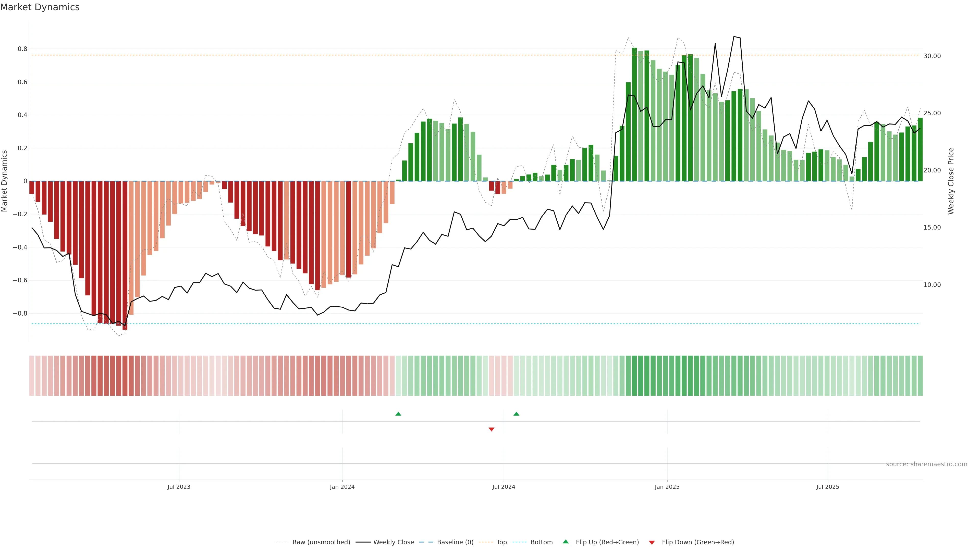Click the source: sharemaestro.com text
This screenshot has height=551, width=980.
(x=926, y=464)
